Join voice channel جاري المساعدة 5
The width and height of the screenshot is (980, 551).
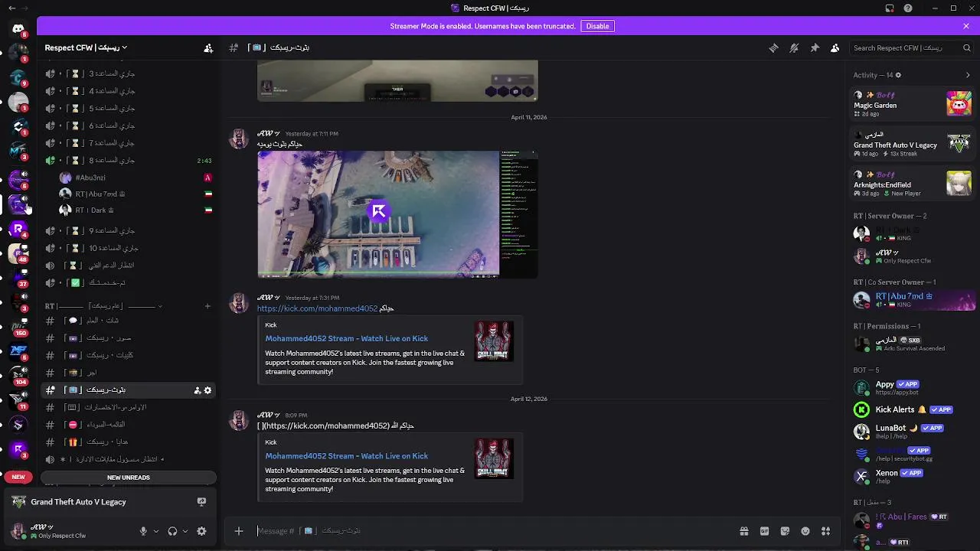[x=128, y=108]
